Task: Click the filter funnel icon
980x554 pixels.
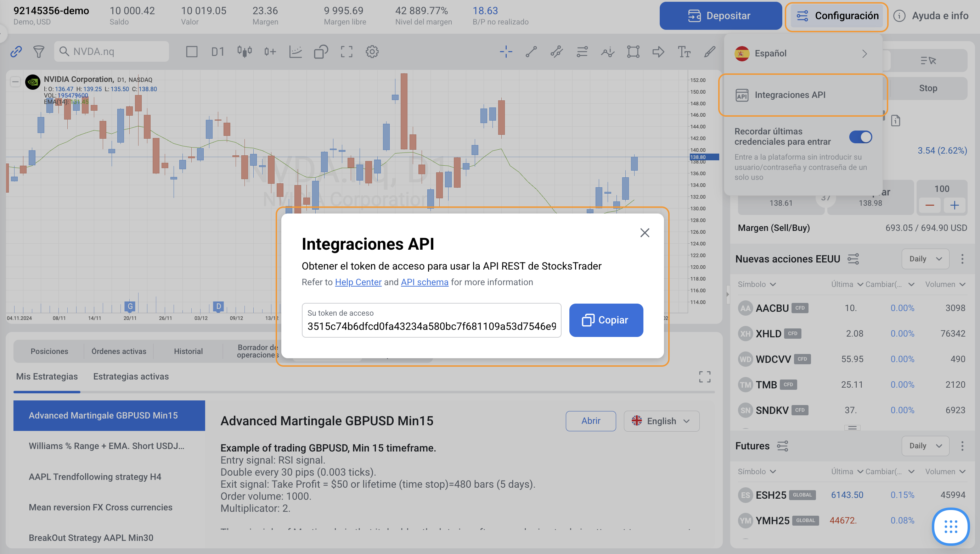Action: (x=38, y=52)
